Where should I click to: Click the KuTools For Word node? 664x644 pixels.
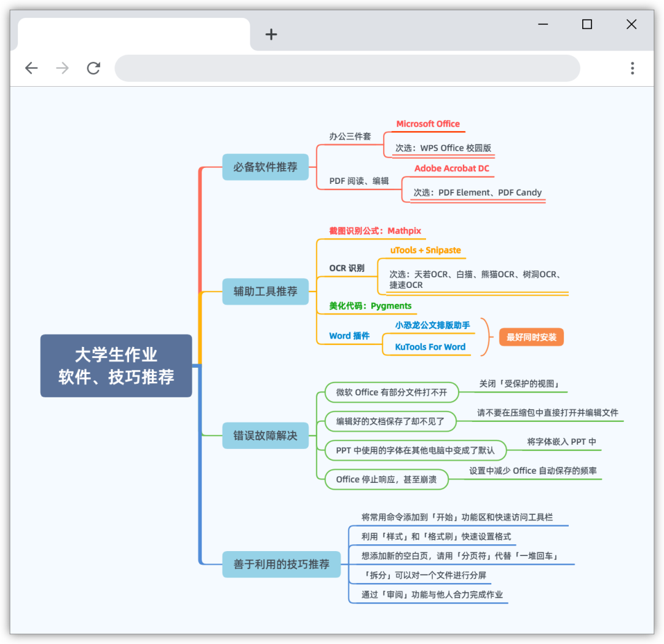(430, 347)
